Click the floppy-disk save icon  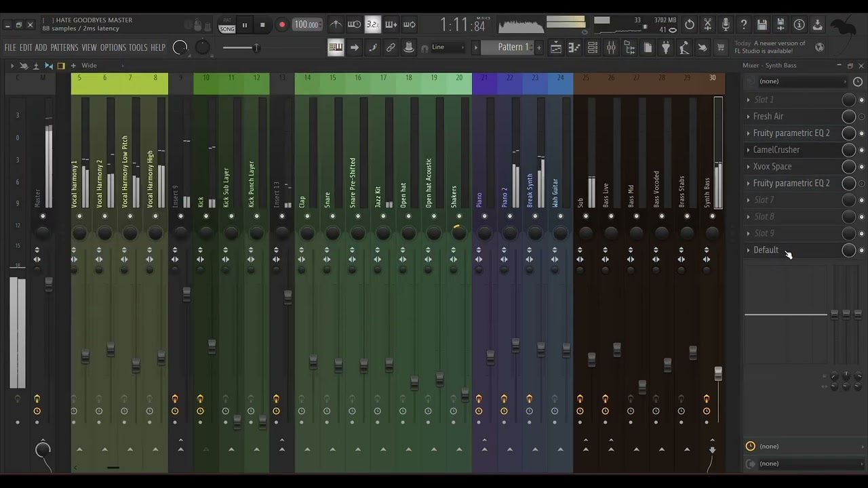click(x=762, y=25)
